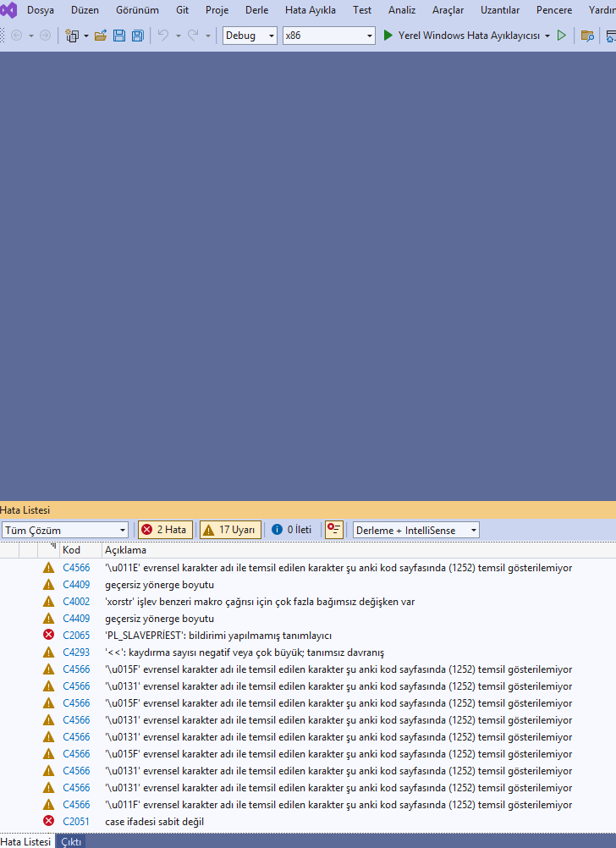Image resolution: width=616 pixels, height=848 pixels.
Task: Expand the Tüm Çözüm scope dropdown
Action: point(65,530)
